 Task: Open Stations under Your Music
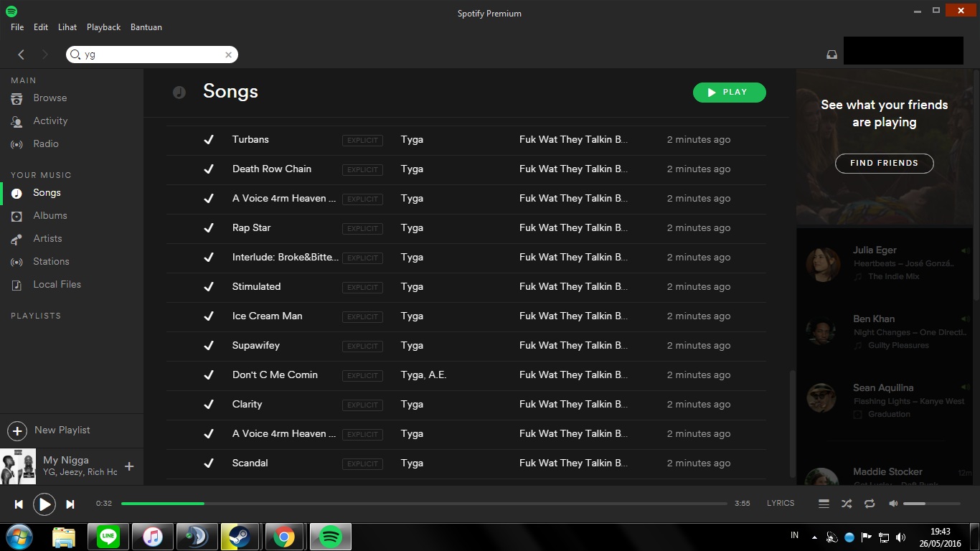pyautogui.click(x=51, y=262)
